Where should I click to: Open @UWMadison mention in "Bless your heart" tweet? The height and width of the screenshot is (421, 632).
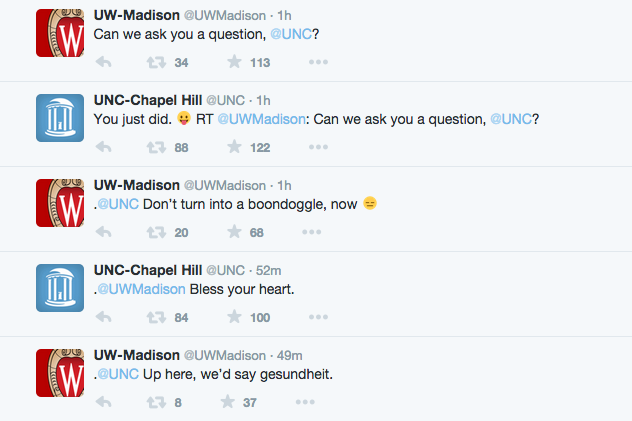(x=141, y=289)
